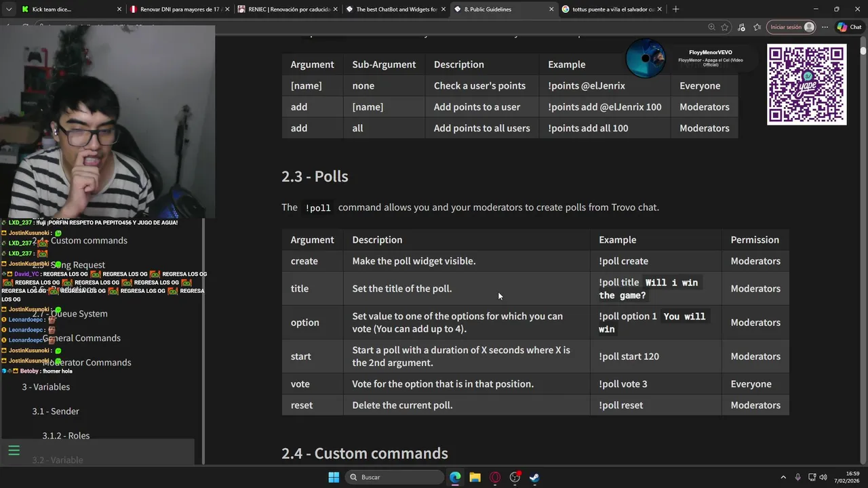Go to 3.1.2 - Roles section
This screenshot has height=488, width=868.
[66, 436]
